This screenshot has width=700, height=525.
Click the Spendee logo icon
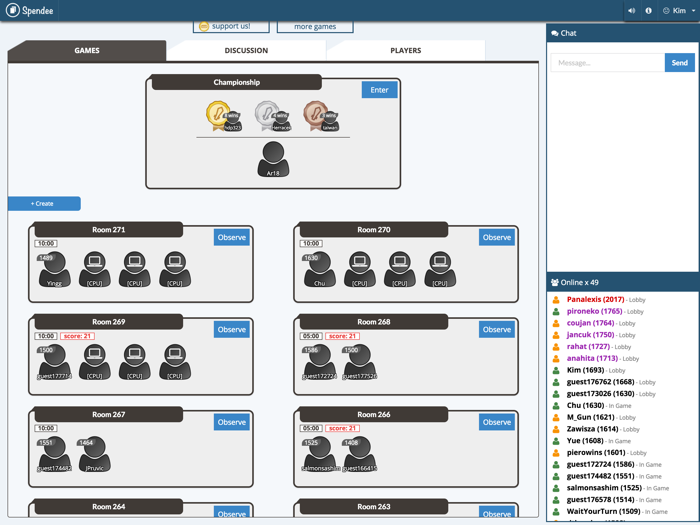[x=12, y=10]
